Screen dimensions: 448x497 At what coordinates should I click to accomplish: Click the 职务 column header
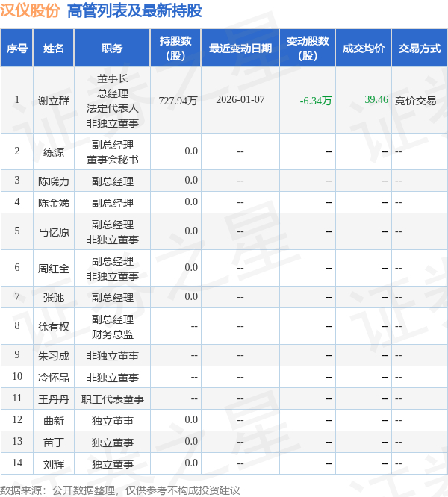coord(112,49)
